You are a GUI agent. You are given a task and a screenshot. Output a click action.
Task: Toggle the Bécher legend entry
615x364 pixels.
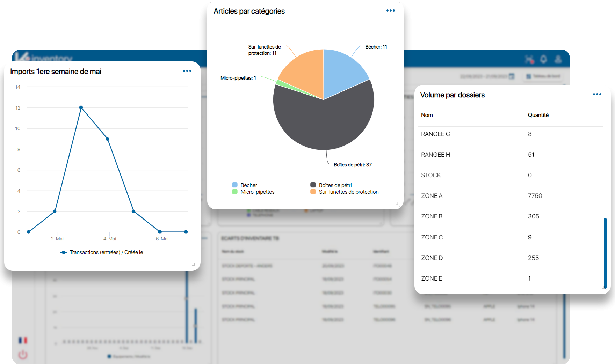[245, 185]
